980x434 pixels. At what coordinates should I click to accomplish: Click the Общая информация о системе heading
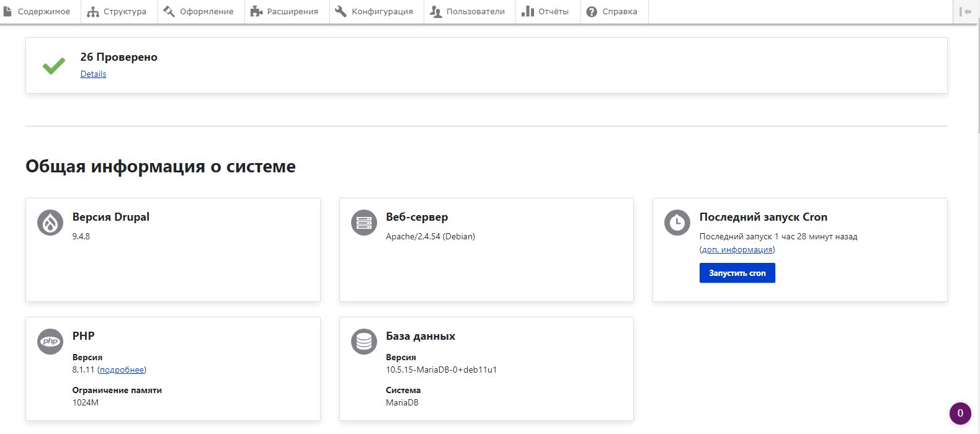point(161,166)
